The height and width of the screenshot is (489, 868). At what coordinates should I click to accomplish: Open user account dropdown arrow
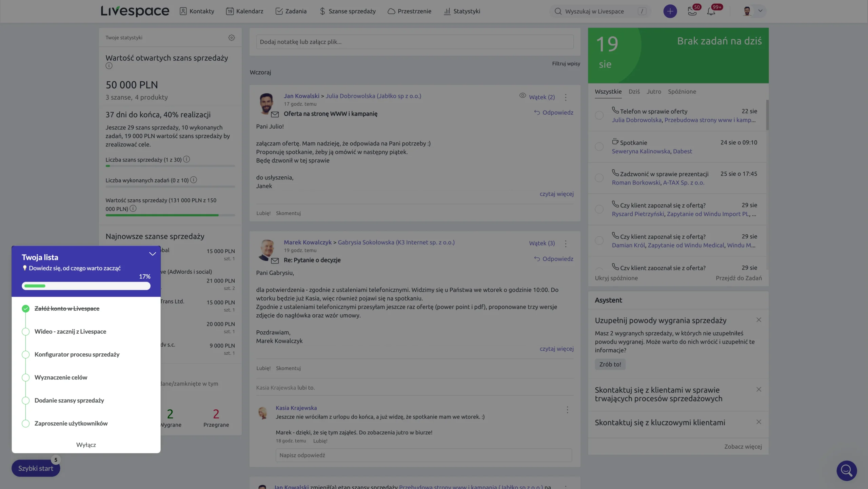[x=760, y=11]
